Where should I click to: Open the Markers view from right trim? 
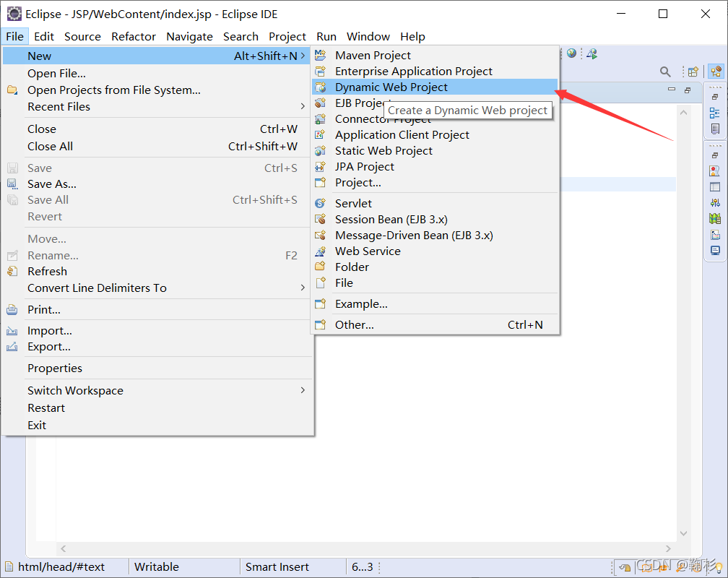click(715, 171)
